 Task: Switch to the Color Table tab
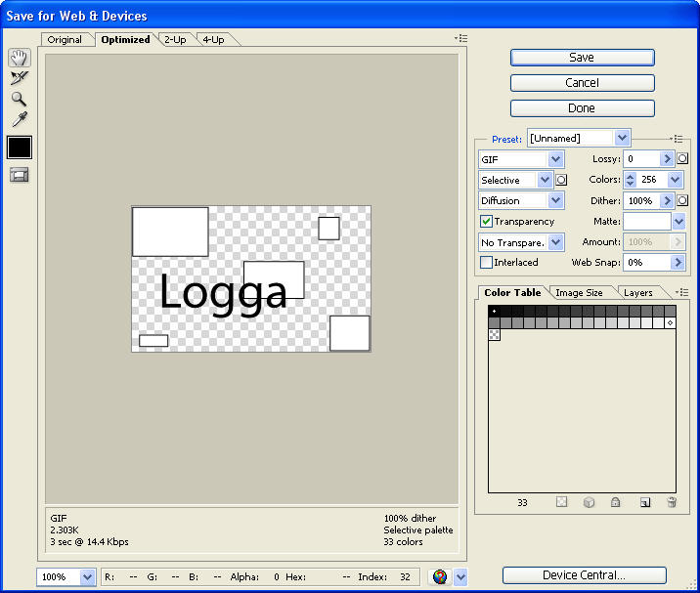[x=512, y=293]
